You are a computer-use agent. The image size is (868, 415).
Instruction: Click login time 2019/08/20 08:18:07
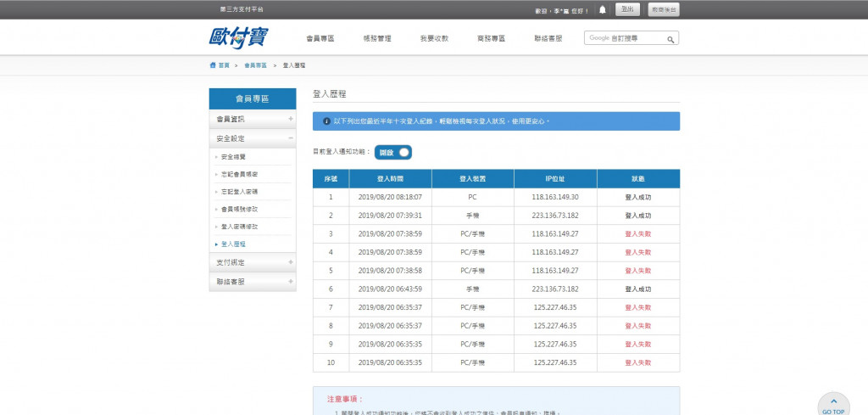click(390, 197)
